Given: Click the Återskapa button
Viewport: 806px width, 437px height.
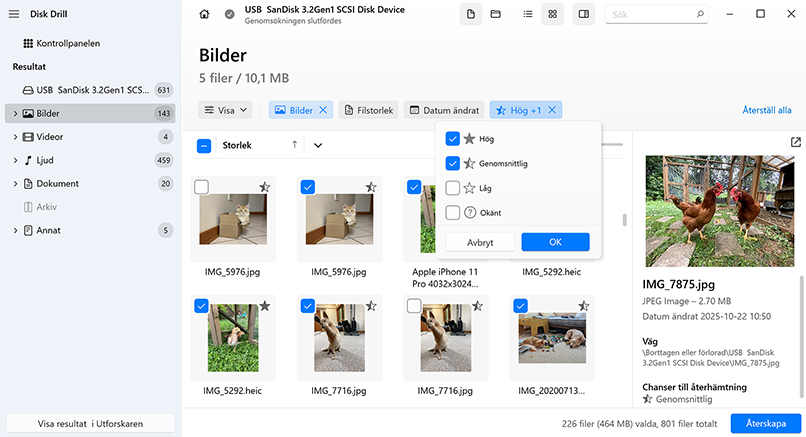Looking at the screenshot, I should tap(763, 423).
